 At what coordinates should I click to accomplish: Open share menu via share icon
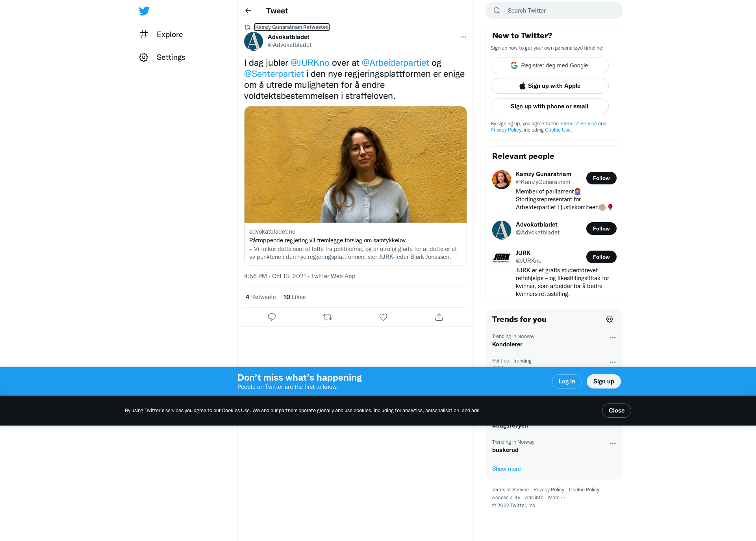pos(439,317)
